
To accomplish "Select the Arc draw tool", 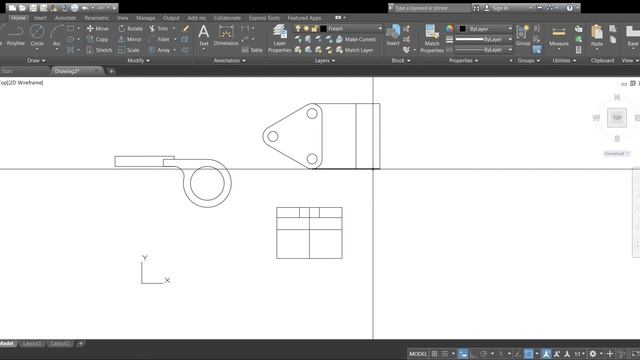I will pyautogui.click(x=57, y=36).
